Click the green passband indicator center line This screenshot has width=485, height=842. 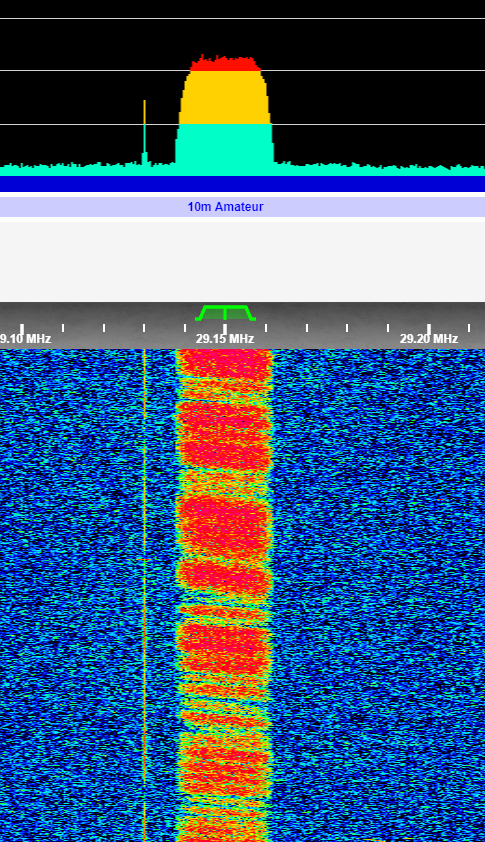[226, 313]
